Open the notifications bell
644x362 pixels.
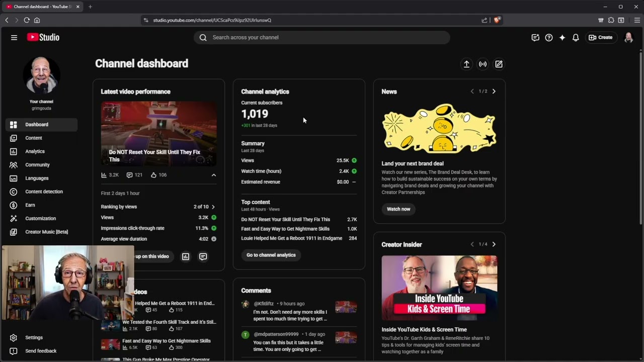click(x=576, y=37)
